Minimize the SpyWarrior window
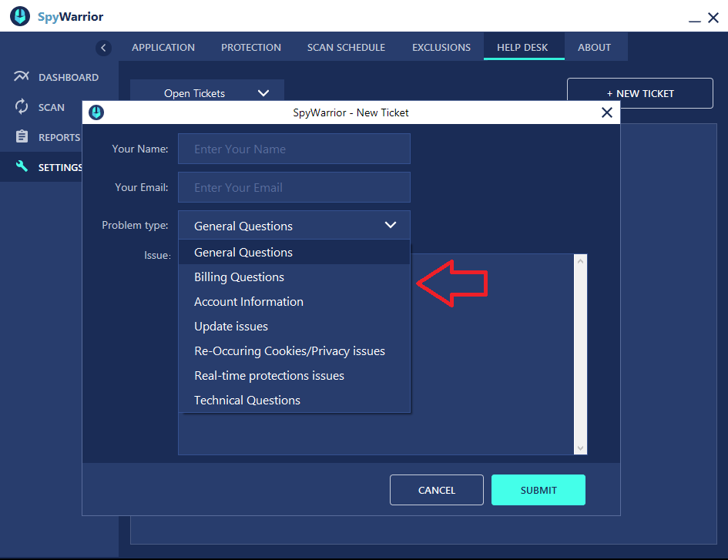The image size is (728, 560). point(694,21)
